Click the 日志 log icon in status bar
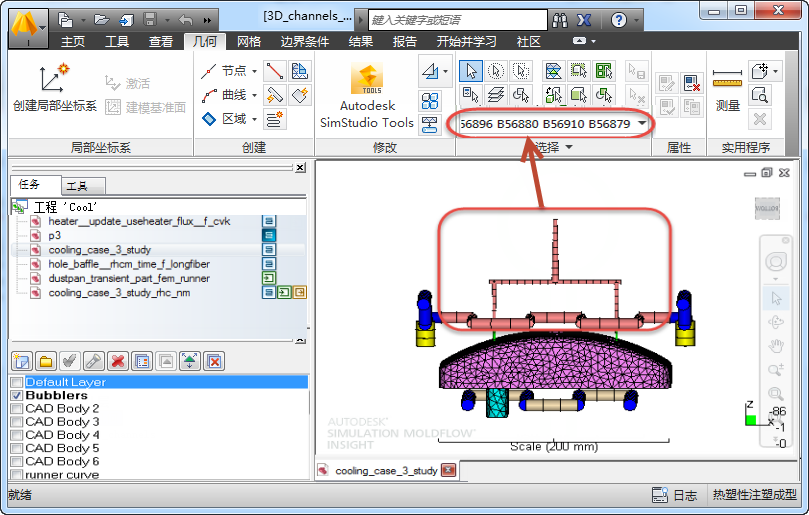Screen dimensions: 809x515 (x=660, y=495)
